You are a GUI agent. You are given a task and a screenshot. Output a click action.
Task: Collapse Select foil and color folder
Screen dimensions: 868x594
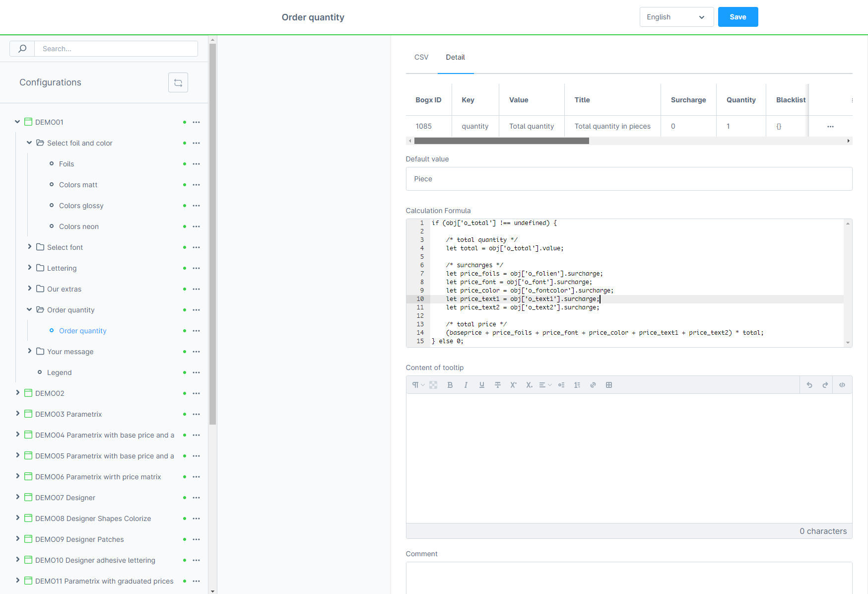[x=29, y=143]
